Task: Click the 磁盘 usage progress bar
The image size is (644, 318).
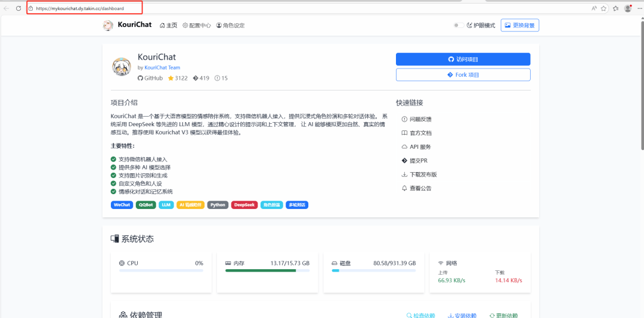Action: (374, 270)
